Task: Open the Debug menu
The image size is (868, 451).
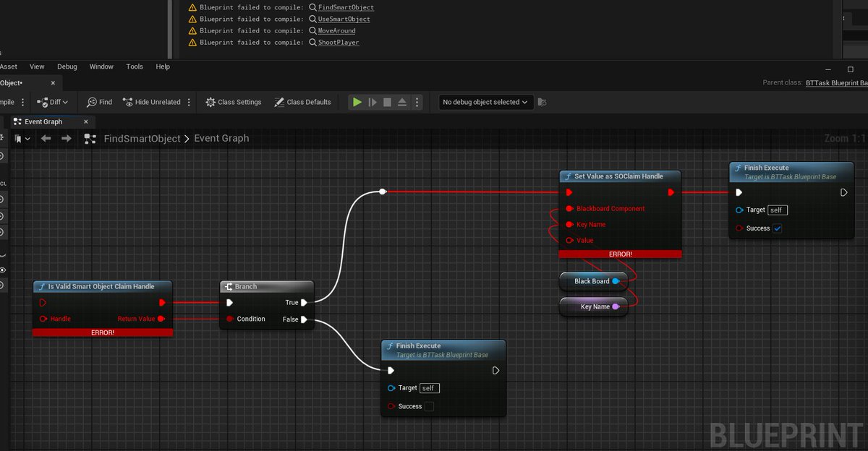Action: pos(67,66)
